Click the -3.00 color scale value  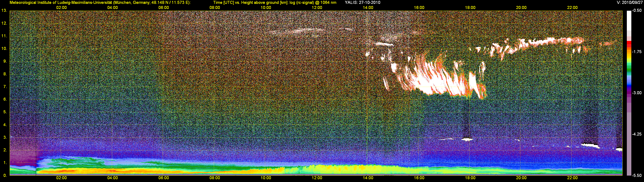pyautogui.click(x=637, y=93)
